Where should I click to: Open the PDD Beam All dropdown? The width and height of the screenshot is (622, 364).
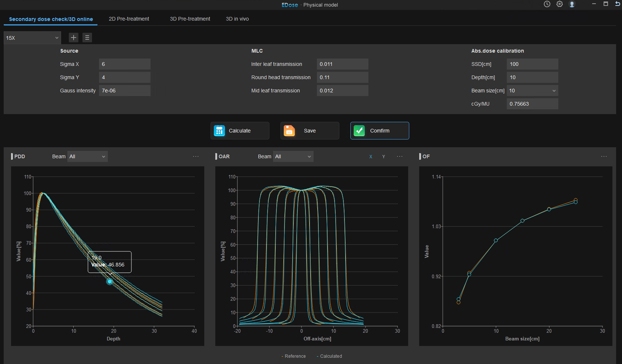(88, 156)
